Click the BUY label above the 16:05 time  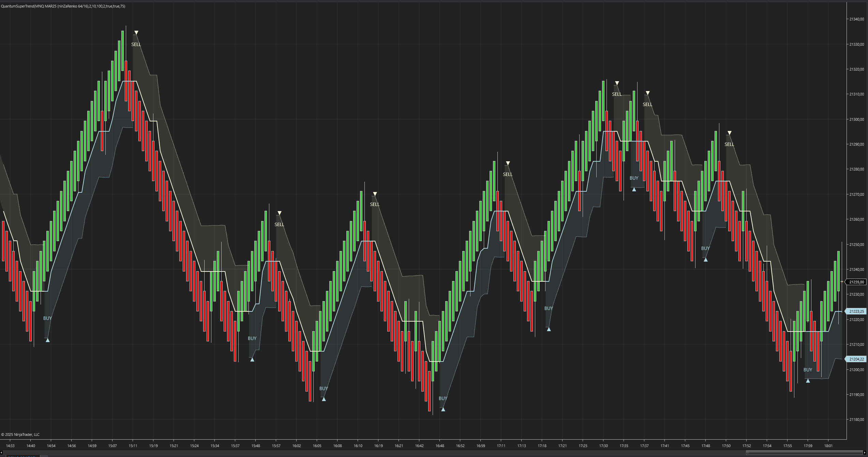[x=324, y=388]
